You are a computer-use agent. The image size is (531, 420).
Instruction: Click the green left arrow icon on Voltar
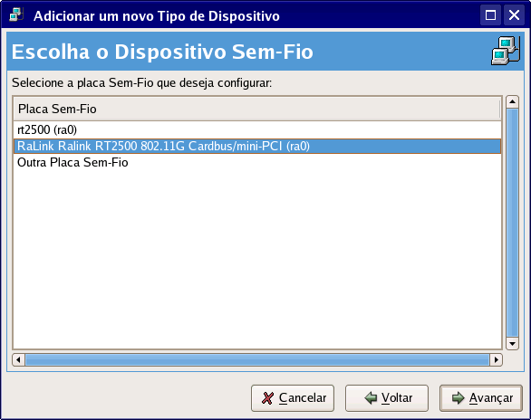click(x=371, y=398)
